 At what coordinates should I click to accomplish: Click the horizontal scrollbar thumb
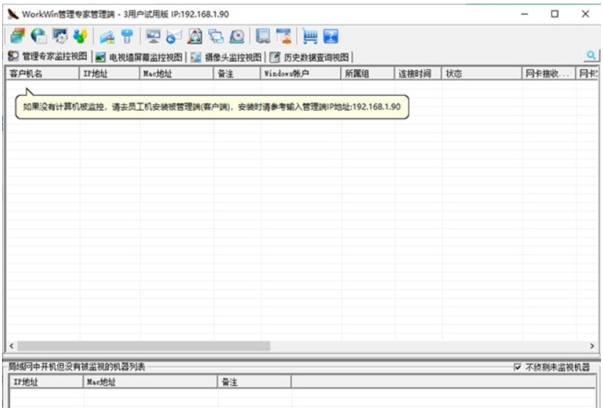144,346
